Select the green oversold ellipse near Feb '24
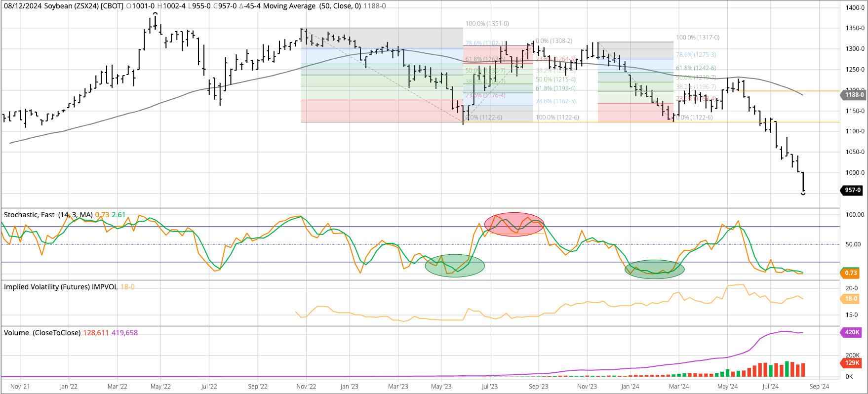Image resolution: width=868 pixels, height=394 pixels. pyautogui.click(x=655, y=270)
